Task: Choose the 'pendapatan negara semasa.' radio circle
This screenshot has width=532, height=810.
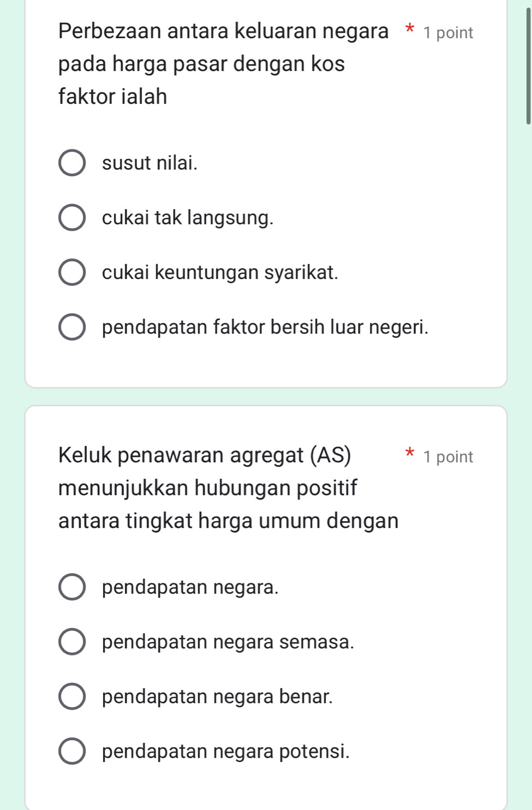Action: click(71, 642)
